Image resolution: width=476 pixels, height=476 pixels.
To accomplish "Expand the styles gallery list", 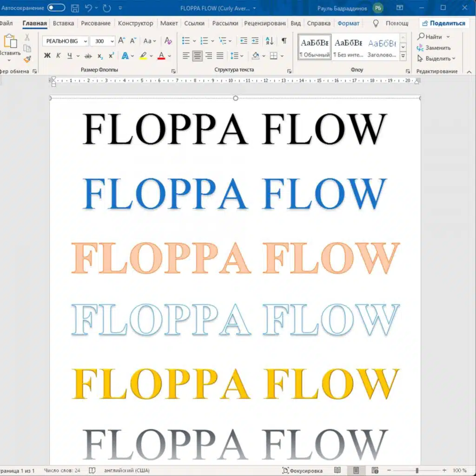I will (x=403, y=56).
